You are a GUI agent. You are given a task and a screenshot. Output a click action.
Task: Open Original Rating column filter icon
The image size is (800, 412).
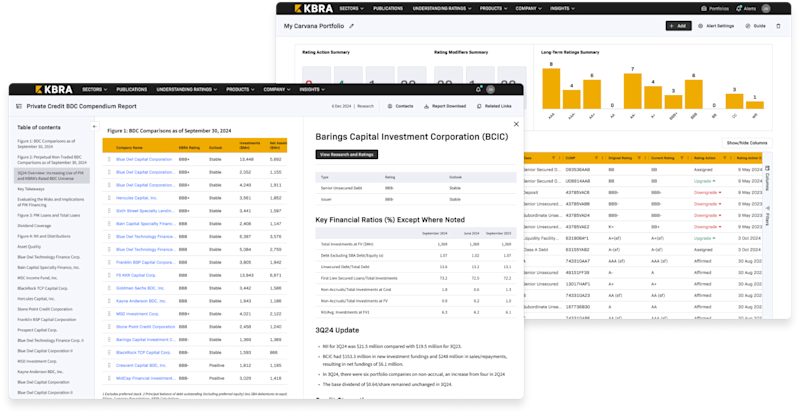click(x=639, y=158)
